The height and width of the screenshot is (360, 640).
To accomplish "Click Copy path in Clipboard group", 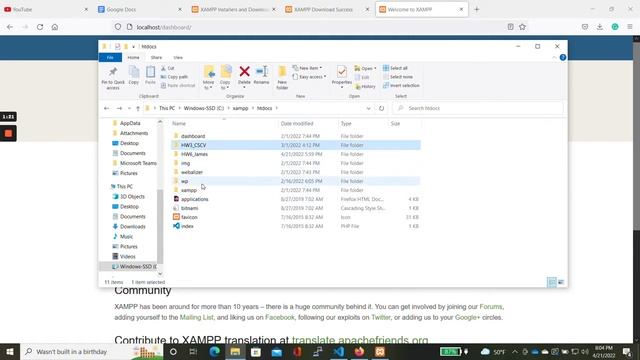I will [174, 77].
